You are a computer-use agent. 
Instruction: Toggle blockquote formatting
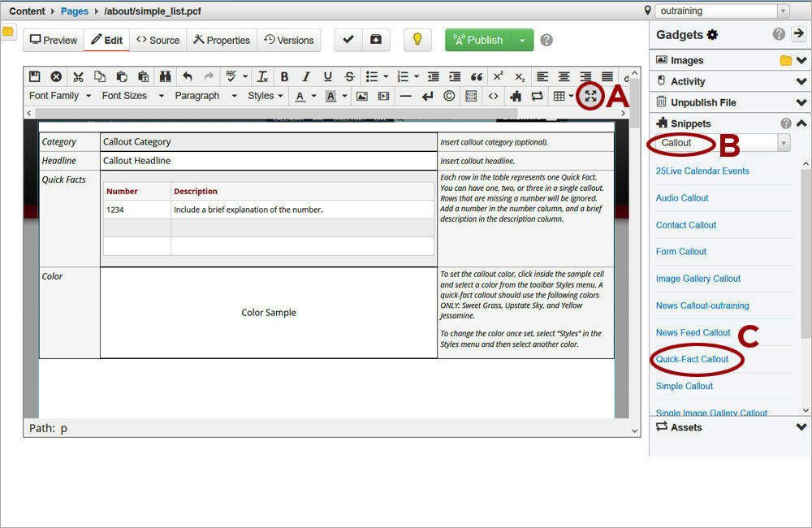pyautogui.click(x=477, y=76)
